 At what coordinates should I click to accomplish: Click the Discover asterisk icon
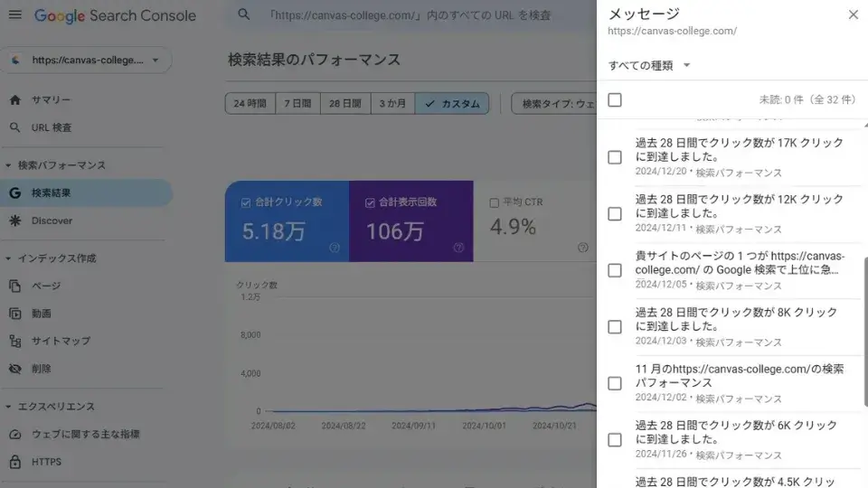15,221
